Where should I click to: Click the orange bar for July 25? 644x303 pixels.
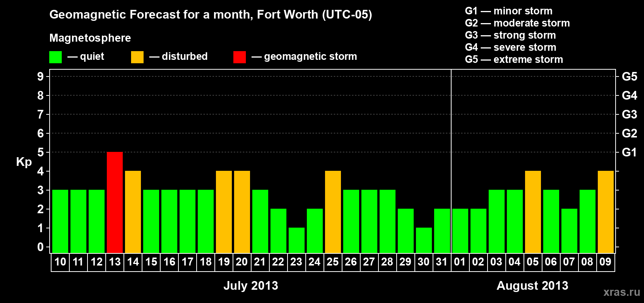click(333, 212)
